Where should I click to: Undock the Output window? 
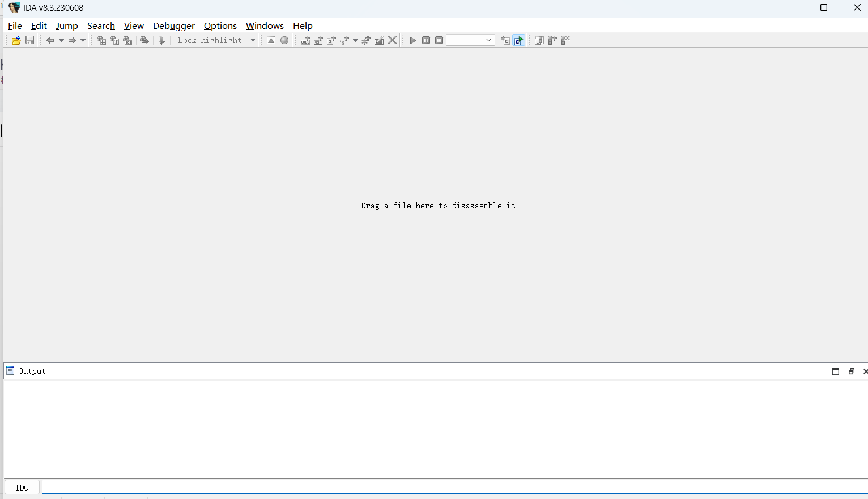pyautogui.click(x=852, y=371)
